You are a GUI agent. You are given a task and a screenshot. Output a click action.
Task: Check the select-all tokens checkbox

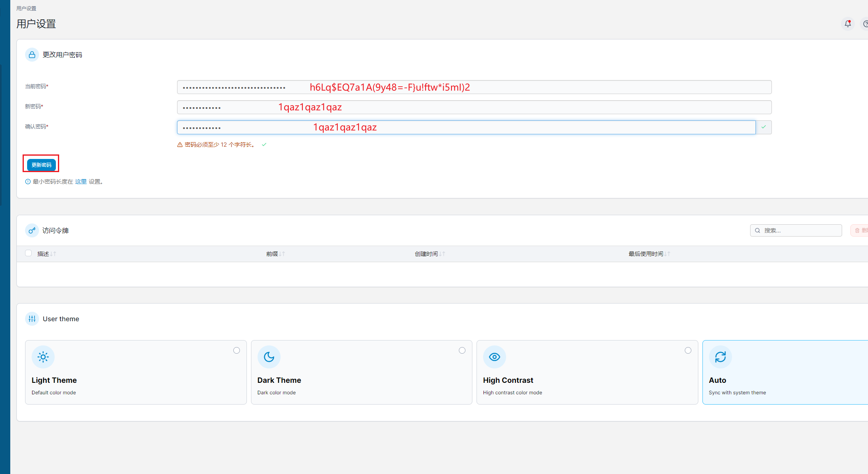(x=28, y=253)
